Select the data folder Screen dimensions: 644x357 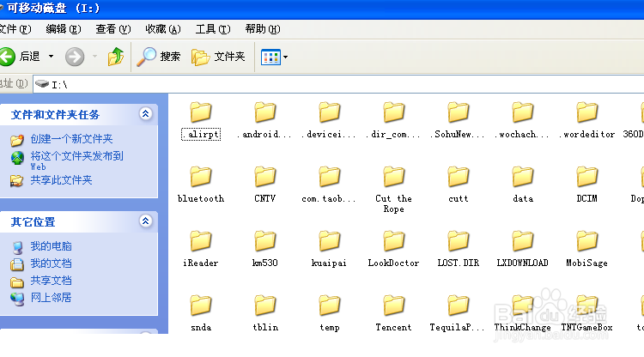tap(522, 185)
